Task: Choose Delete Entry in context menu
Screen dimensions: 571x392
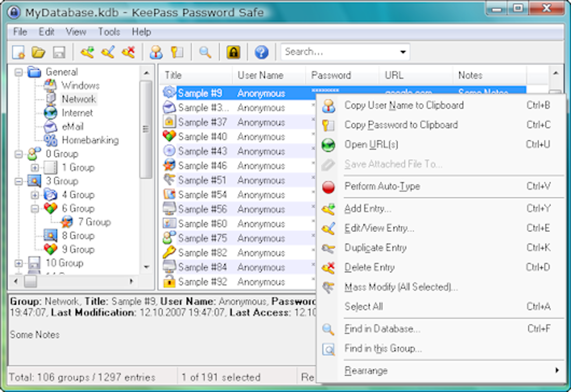Action: [x=441, y=267]
